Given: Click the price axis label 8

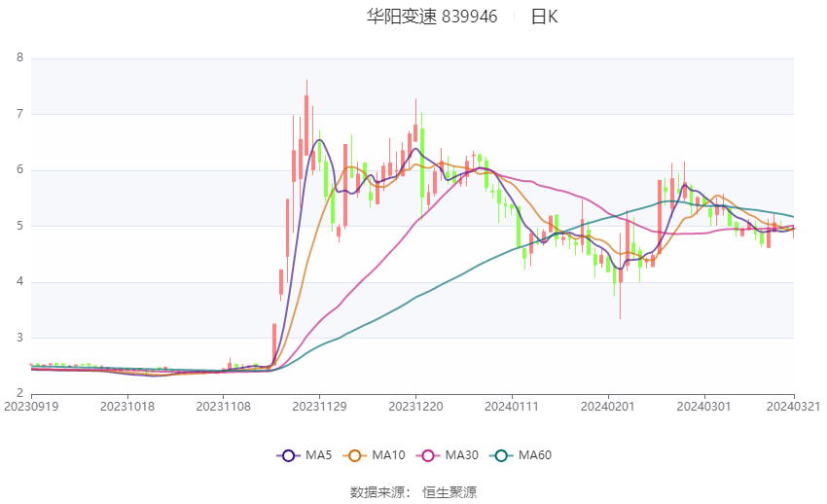Looking at the screenshot, I should click(x=20, y=58).
